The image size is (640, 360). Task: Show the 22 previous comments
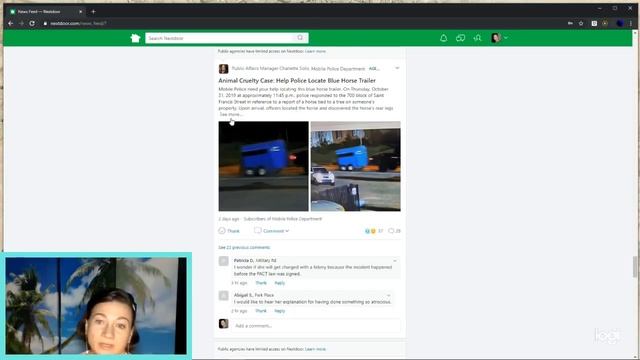pyautogui.click(x=244, y=247)
